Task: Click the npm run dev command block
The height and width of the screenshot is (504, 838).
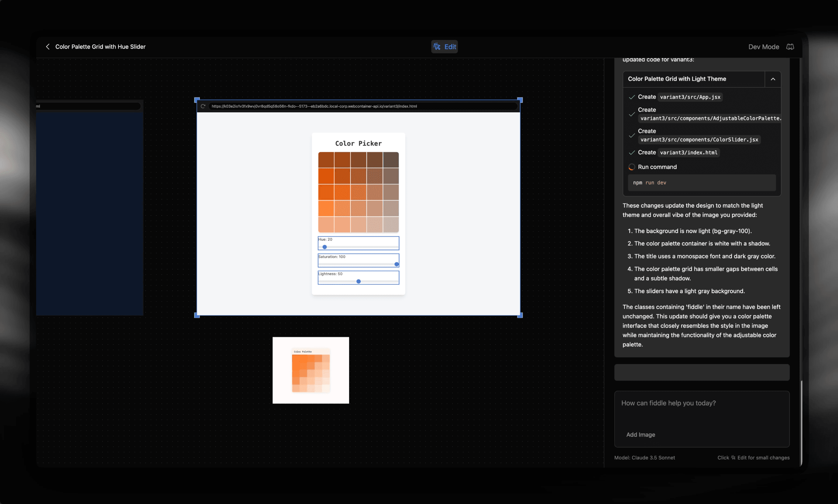Action: point(701,183)
